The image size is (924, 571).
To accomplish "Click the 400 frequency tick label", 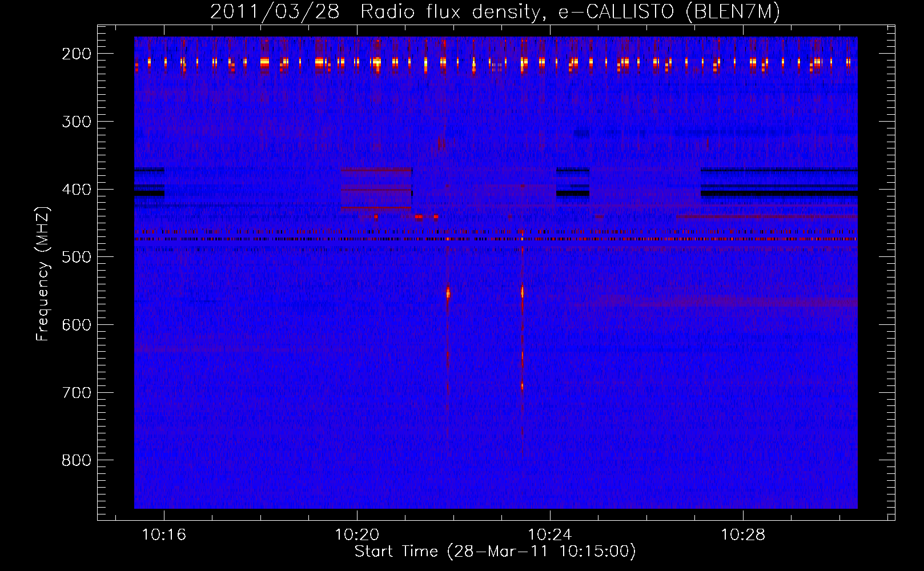I will point(77,190).
